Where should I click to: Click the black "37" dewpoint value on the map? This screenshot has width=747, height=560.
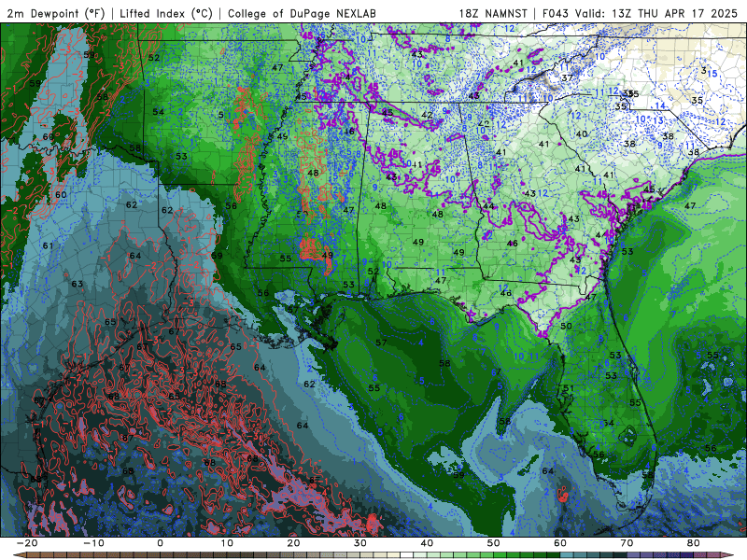(567, 77)
